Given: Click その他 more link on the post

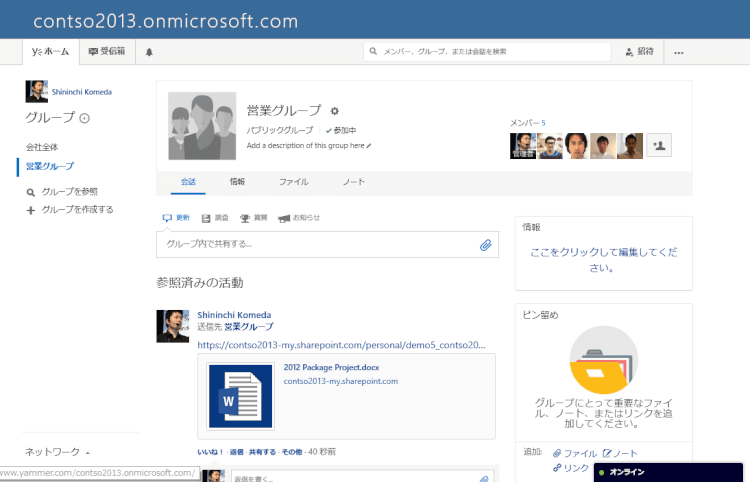Looking at the screenshot, I should tap(292, 452).
